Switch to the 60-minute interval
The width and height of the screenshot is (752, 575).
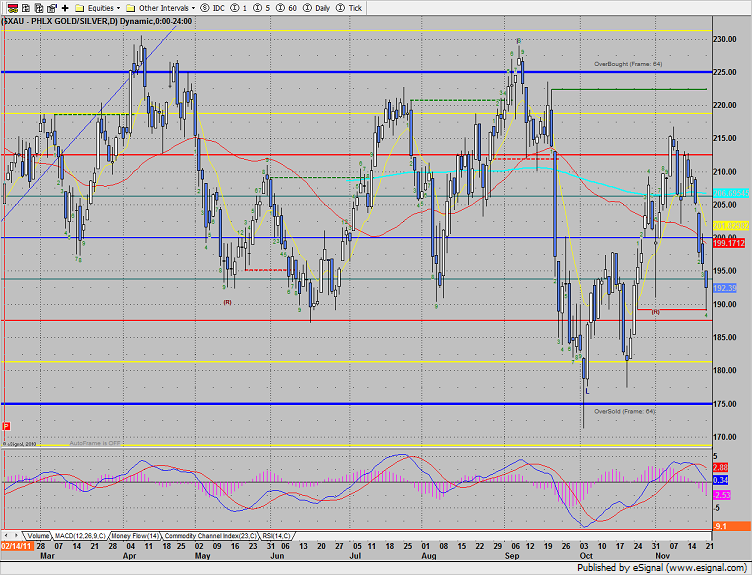[x=287, y=8]
